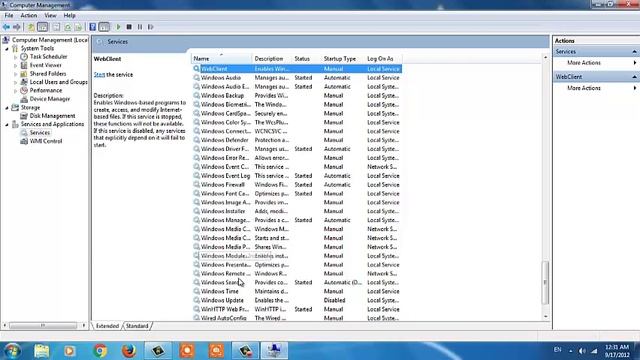Screen dimensions: 640x360
Task: Collapse the Storage tree node
Action: click(7, 108)
